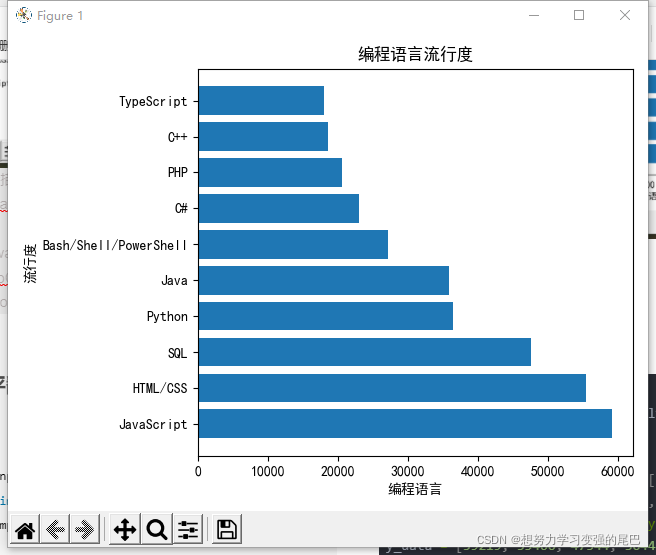Maximize the Figure 1 window

tap(579, 15)
